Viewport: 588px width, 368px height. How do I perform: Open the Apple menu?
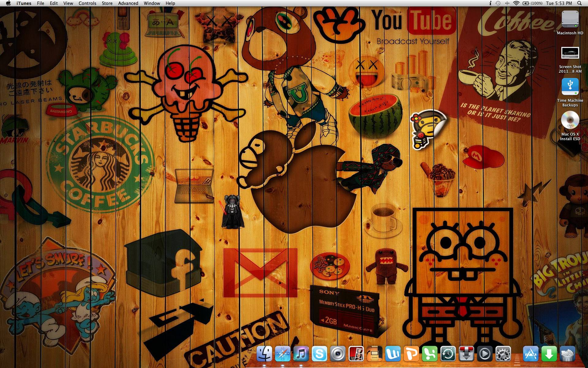pos(8,3)
